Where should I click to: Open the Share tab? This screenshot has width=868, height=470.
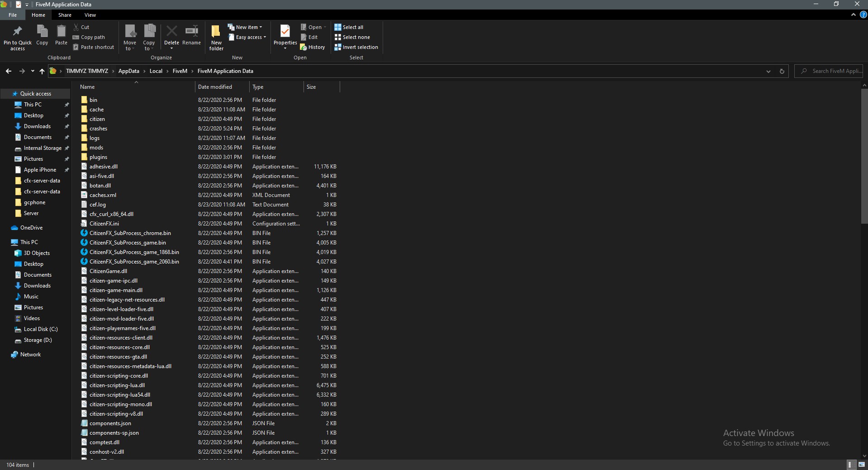coord(64,14)
